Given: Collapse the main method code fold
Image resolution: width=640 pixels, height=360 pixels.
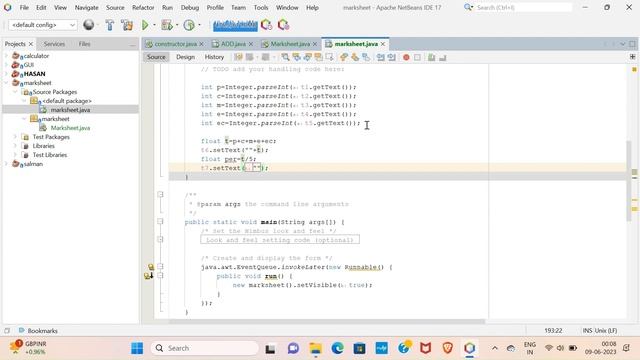Looking at the screenshot, I should coord(160,222).
